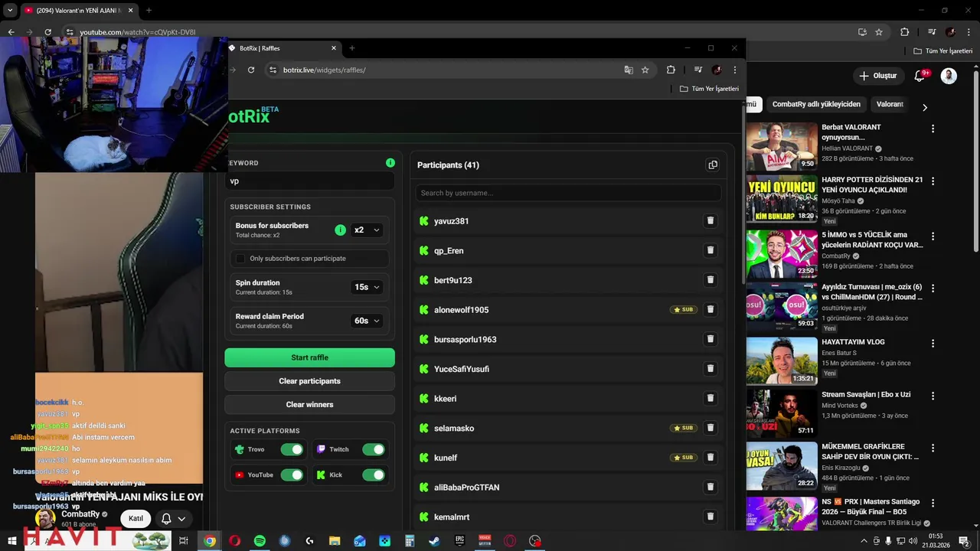
Task: Open 5 İMMO vs 5 YÜCELİK thumbnail
Action: [782, 254]
